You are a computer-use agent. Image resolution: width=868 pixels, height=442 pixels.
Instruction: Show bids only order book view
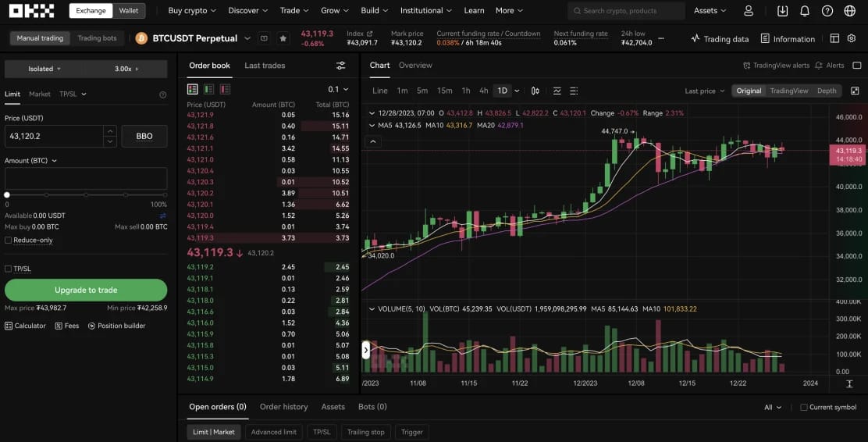point(208,89)
